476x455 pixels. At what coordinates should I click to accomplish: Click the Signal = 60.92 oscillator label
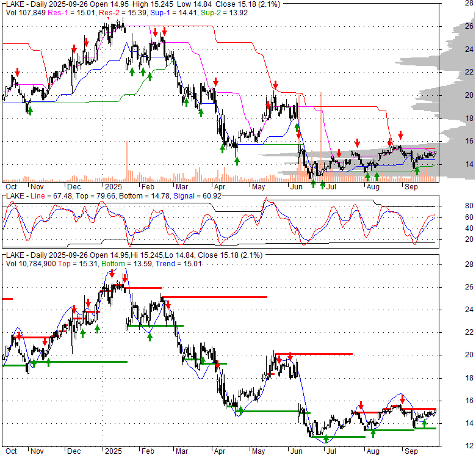197,196
